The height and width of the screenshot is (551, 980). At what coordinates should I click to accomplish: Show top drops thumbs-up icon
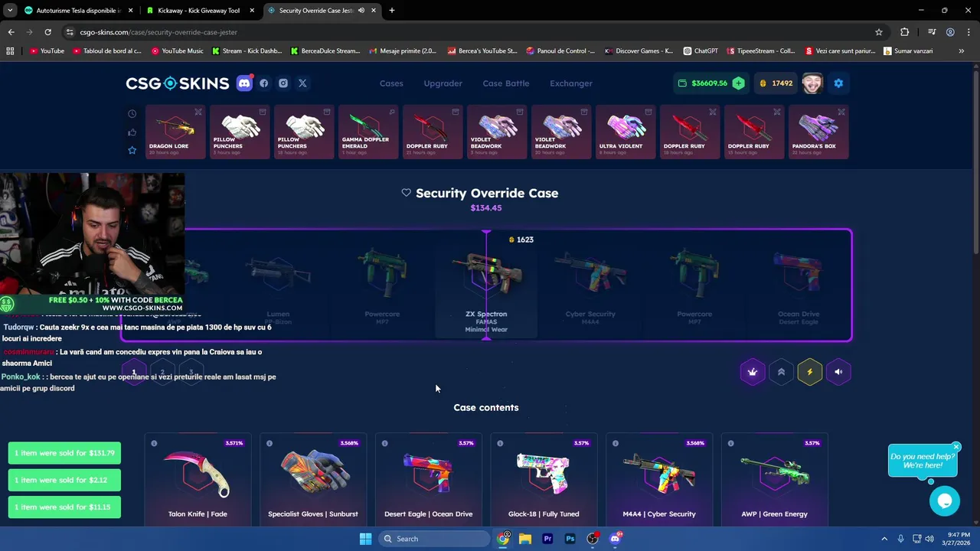[132, 132]
